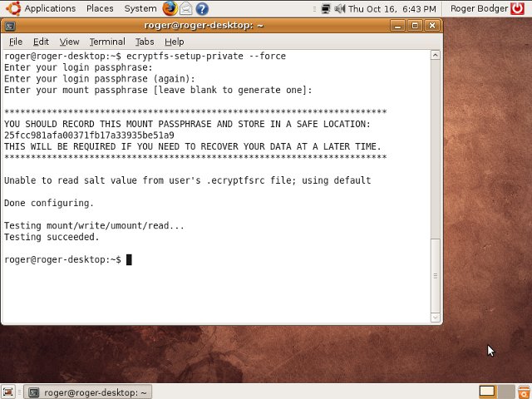Open the Places menu
532x399 pixels.
coord(100,8)
